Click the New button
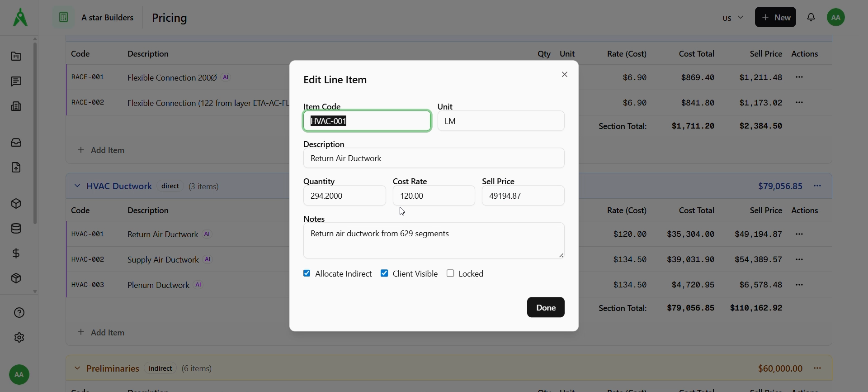 click(x=775, y=17)
